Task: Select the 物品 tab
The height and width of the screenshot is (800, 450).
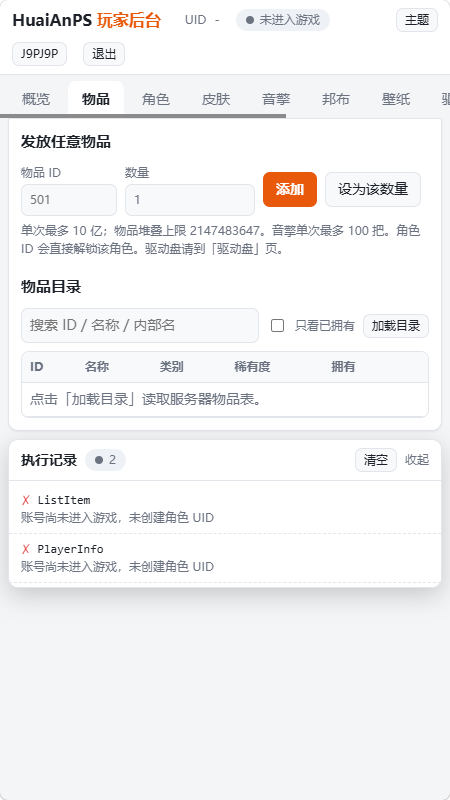Action: point(96,99)
